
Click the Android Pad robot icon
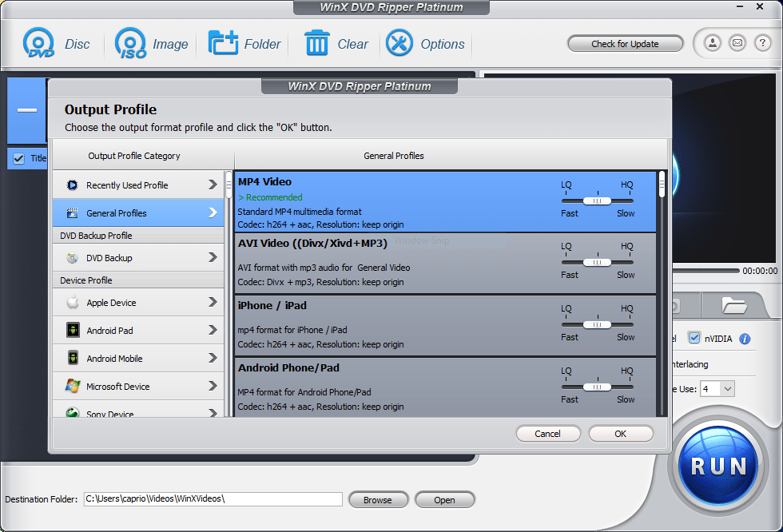[x=73, y=330]
